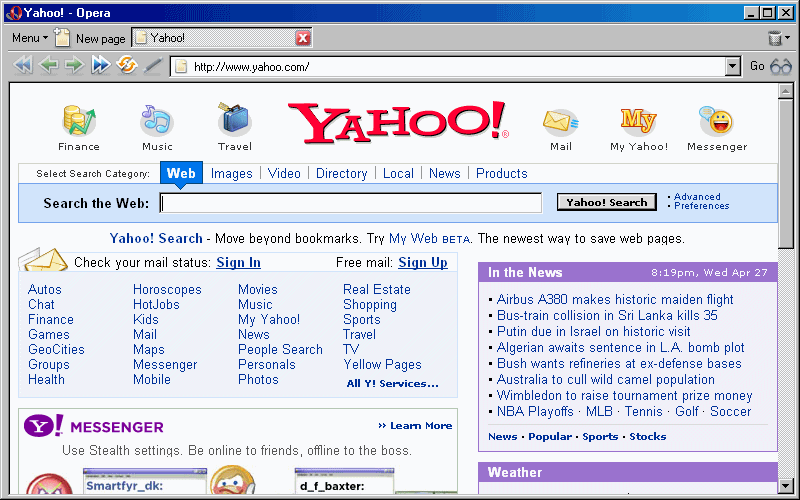Click the vertical scrollbar thumb
Viewport: 800px width, 500px height.
click(x=785, y=173)
